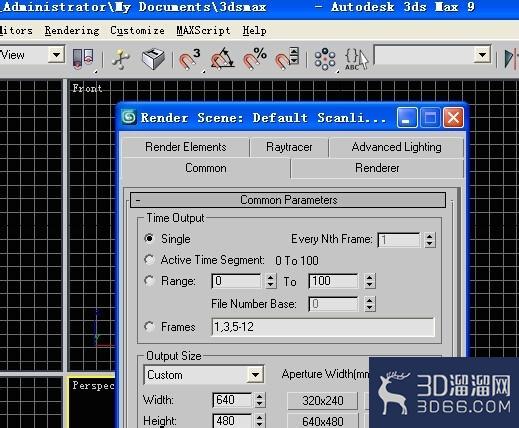
Task: Open the View coordinate system dropdown
Action: [56, 55]
